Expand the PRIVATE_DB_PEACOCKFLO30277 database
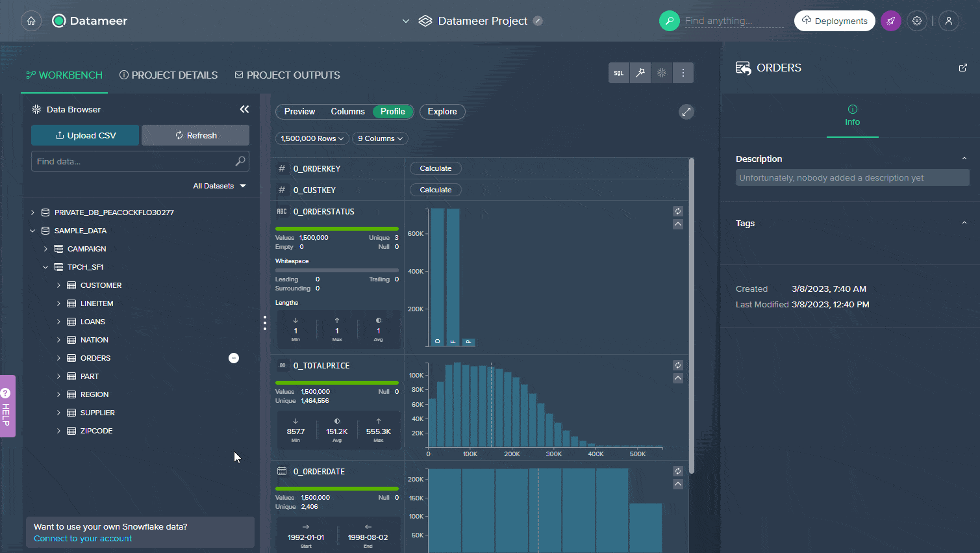 32,212
